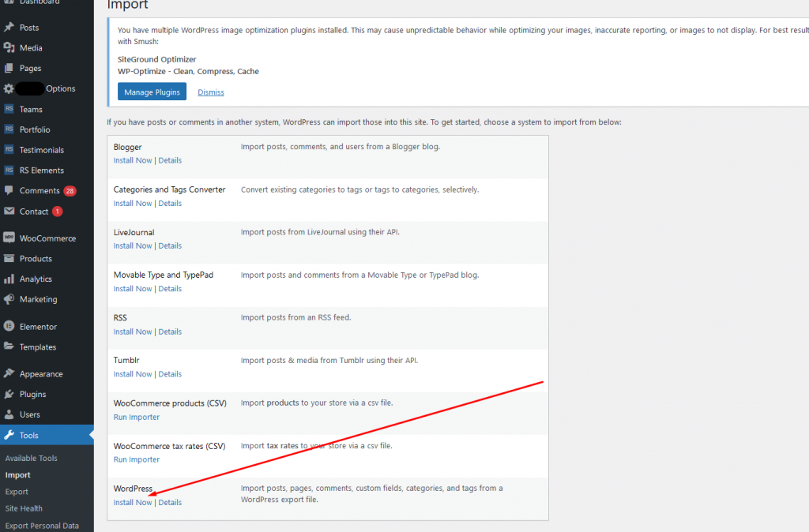Click the Contact envelope icon
809x532 pixels.
[x=9, y=211]
